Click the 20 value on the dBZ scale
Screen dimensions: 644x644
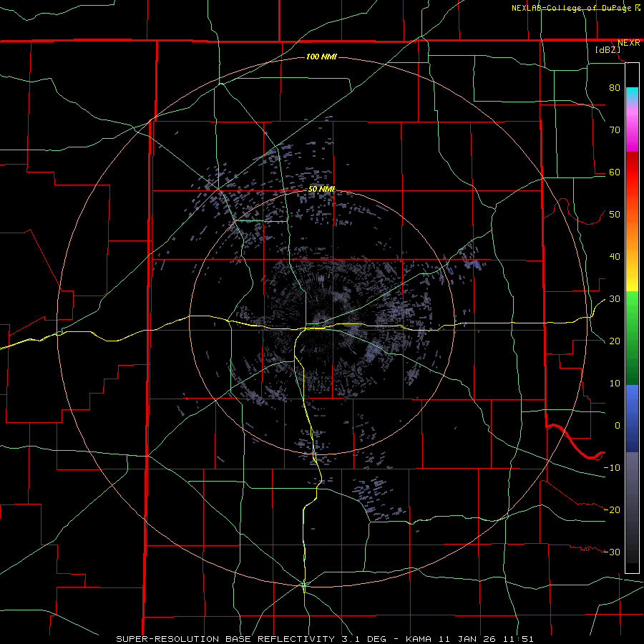point(615,341)
